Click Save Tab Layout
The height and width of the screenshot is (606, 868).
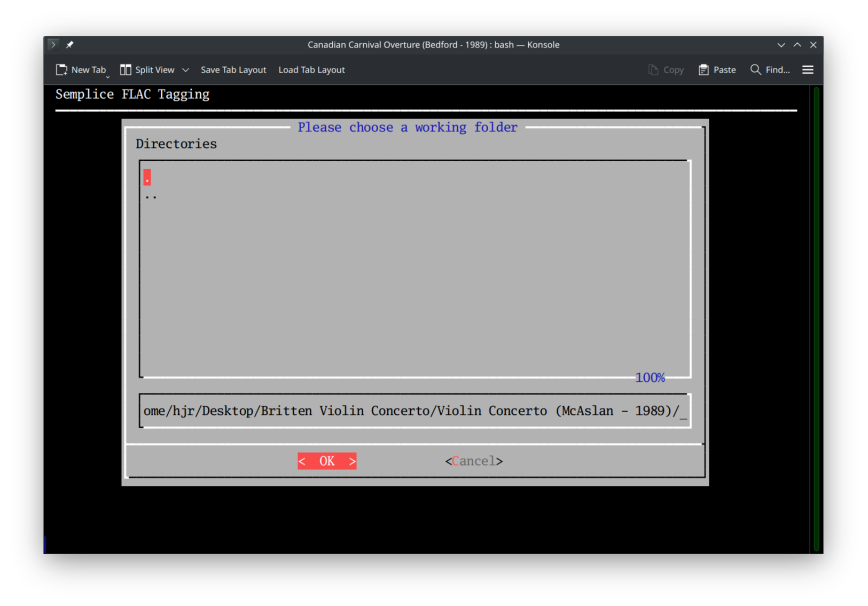(233, 69)
